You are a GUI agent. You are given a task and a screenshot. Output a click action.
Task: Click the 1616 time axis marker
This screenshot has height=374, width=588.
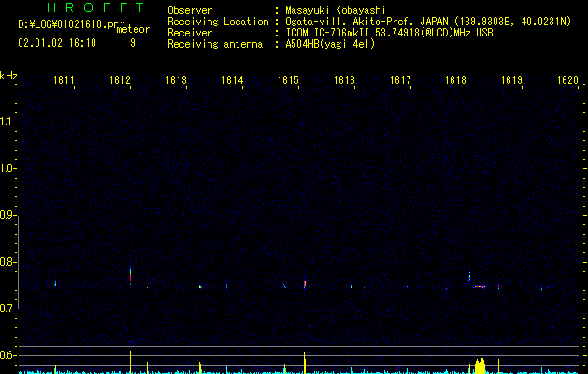pyautogui.click(x=344, y=80)
